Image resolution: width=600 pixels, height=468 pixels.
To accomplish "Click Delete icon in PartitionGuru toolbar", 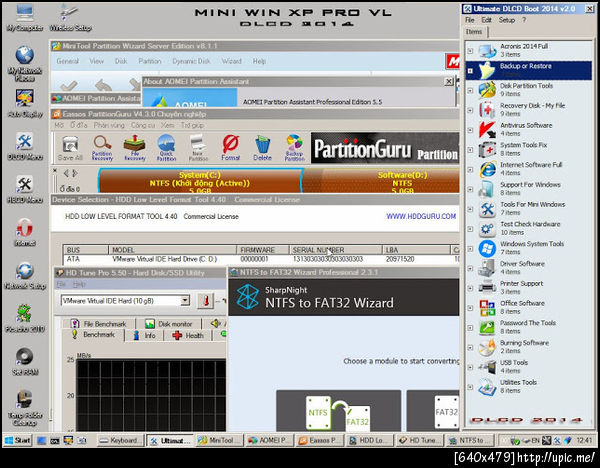I will (262, 148).
